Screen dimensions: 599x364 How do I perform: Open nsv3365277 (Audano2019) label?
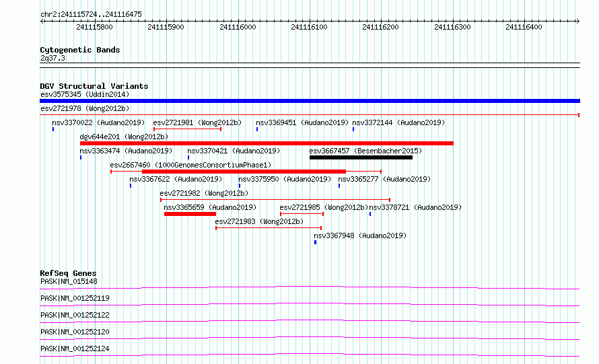[x=384, y=179]
